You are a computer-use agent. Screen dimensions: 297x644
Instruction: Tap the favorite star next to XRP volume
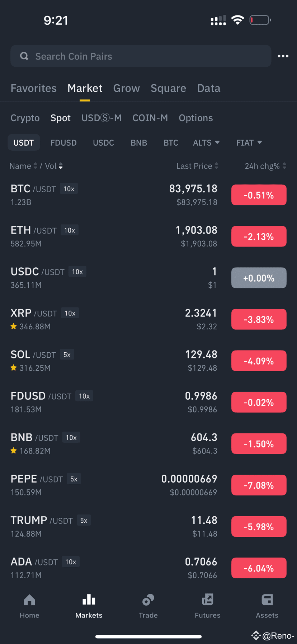14,326
